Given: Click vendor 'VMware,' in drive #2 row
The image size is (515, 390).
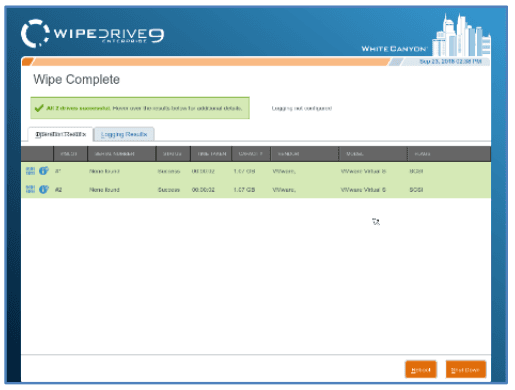Looking at the screenshot, I should (284, 190).
